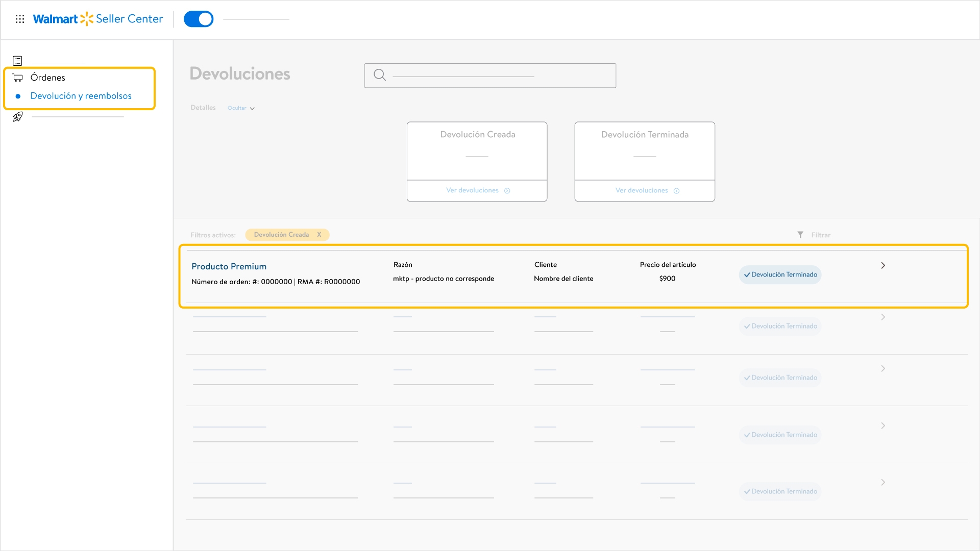Click the magnifier search icon
This screenshot has width=980, height=551.
tap(379, 75)
